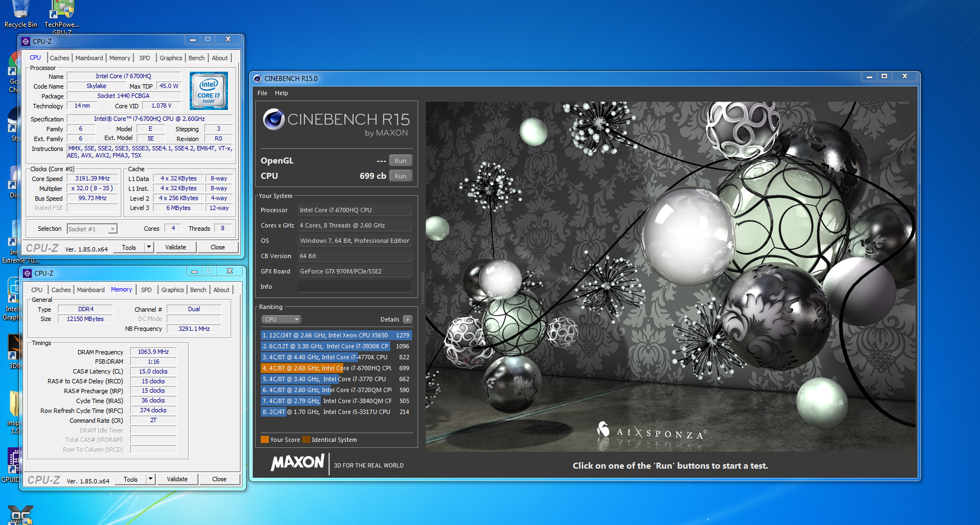Open the Help menu in Cinebench
This screenshot has height=525, width=980.
pyautogui.click(x=281, y=93)
